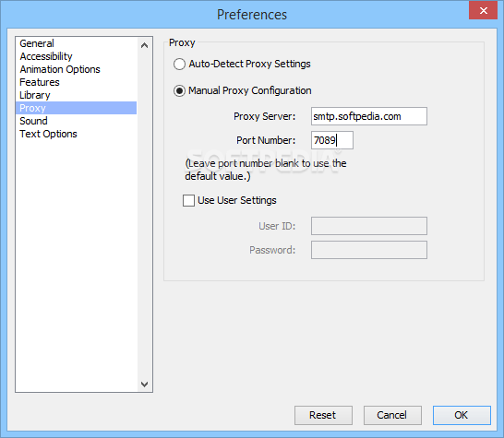
Task: Click the Proxy Server input field
Action: (369, 116)
